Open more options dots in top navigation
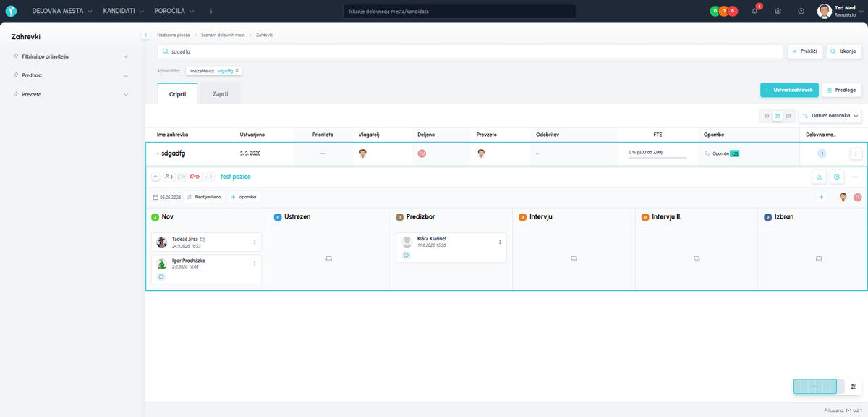Image resolution: width=868 pixels, height=417 pixels. click(x=211, y=11)
